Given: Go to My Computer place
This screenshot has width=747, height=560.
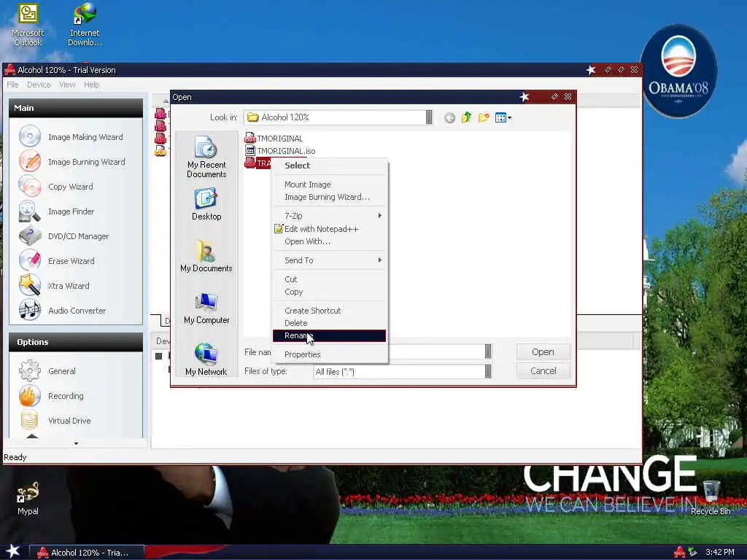Looking at the screenshot, I should pos(206,308).
